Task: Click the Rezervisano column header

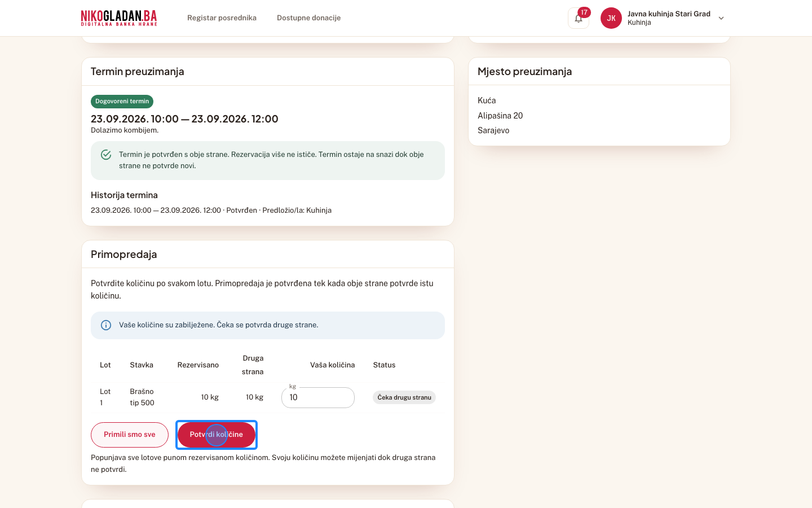Action: pos(198,365)
